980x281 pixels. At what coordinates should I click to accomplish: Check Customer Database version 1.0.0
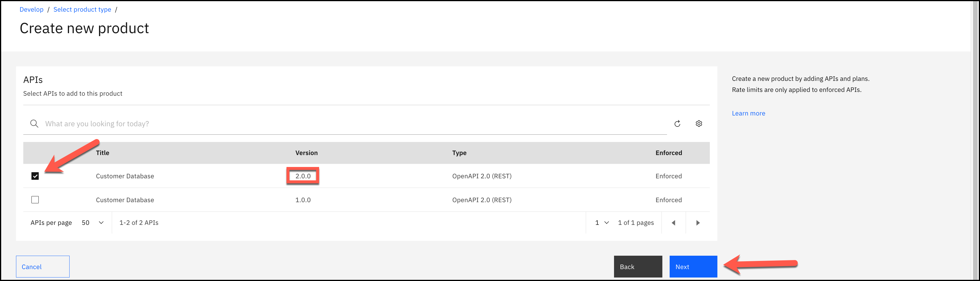(x=35, y=200)
